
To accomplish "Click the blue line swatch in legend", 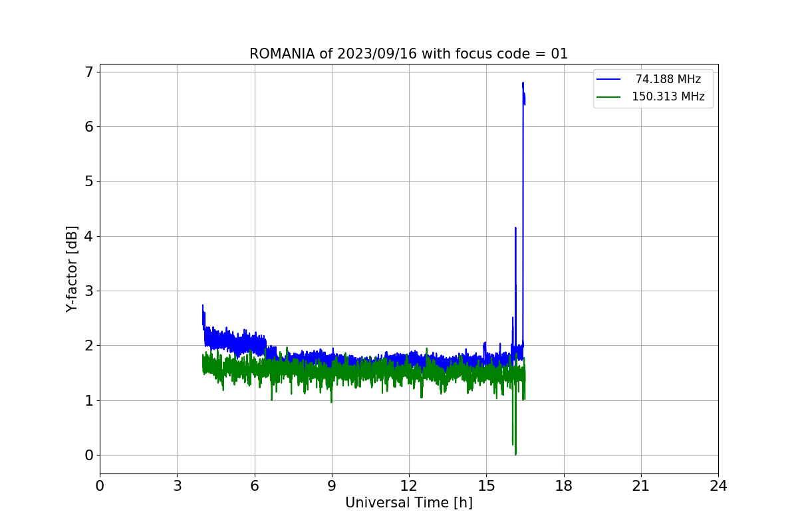I will 608,80.
